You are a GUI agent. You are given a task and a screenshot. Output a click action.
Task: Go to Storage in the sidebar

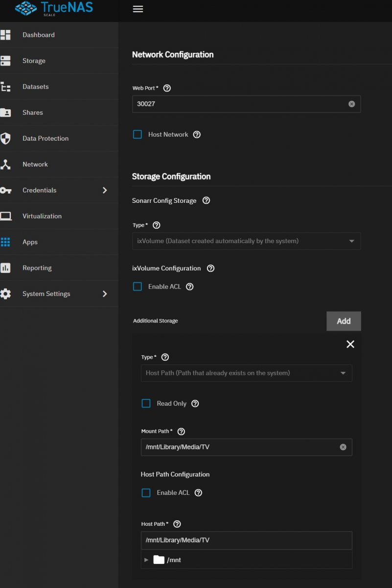tap(34, 61)
